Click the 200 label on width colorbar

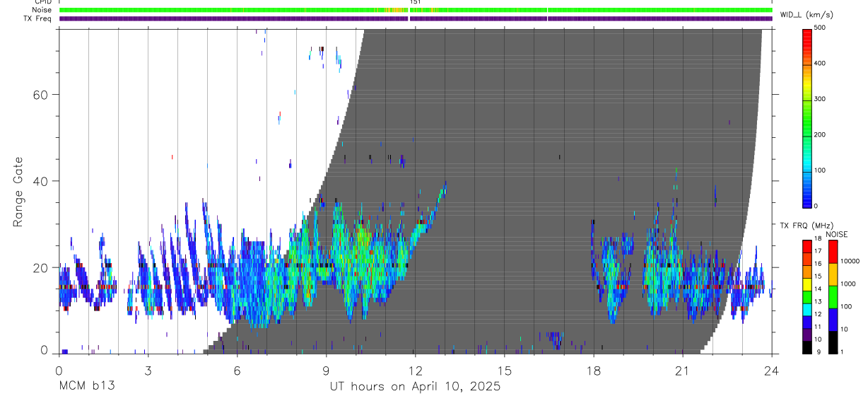pos(820,134)
